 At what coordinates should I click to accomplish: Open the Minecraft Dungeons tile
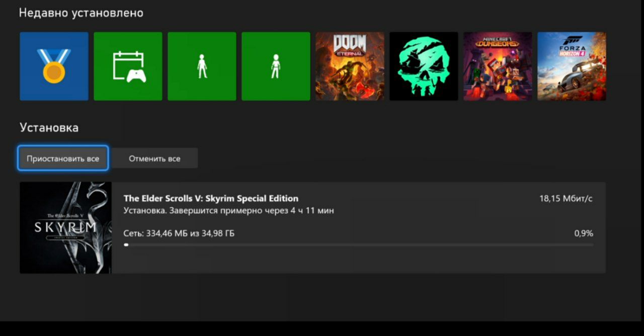tap(498, 66)
